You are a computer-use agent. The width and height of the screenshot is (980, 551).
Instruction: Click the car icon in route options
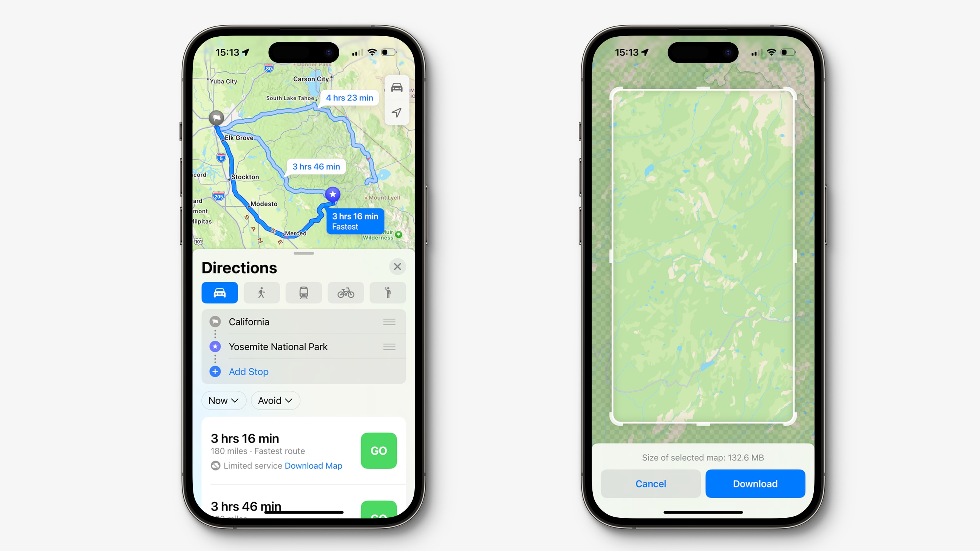click(x=219, y=292)
